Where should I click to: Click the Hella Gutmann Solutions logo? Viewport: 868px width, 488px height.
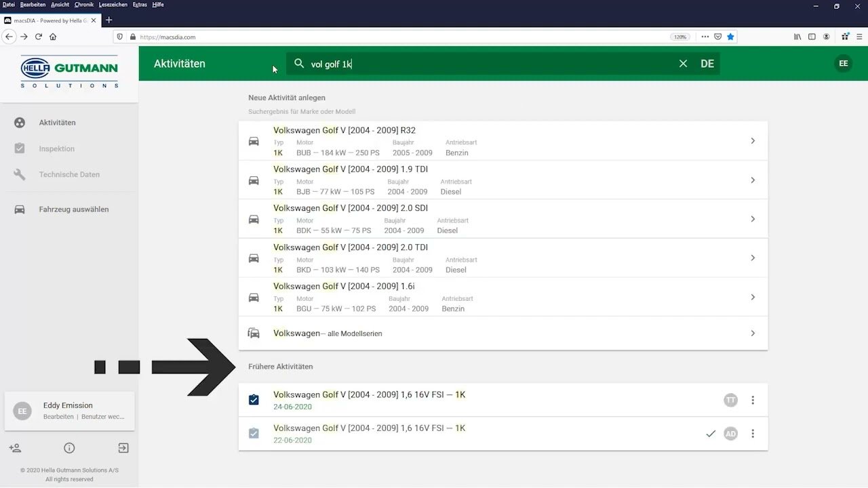tap(69, 72)
